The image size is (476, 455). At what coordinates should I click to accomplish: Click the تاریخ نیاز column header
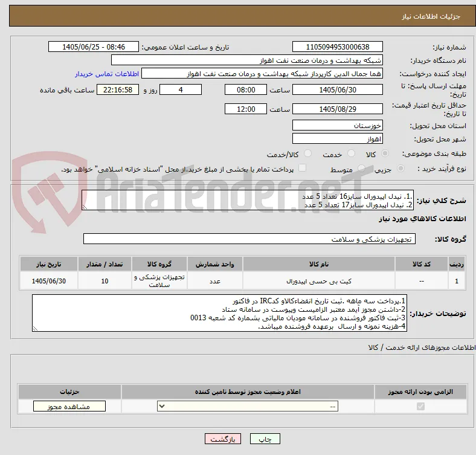[x=49, y=264]
